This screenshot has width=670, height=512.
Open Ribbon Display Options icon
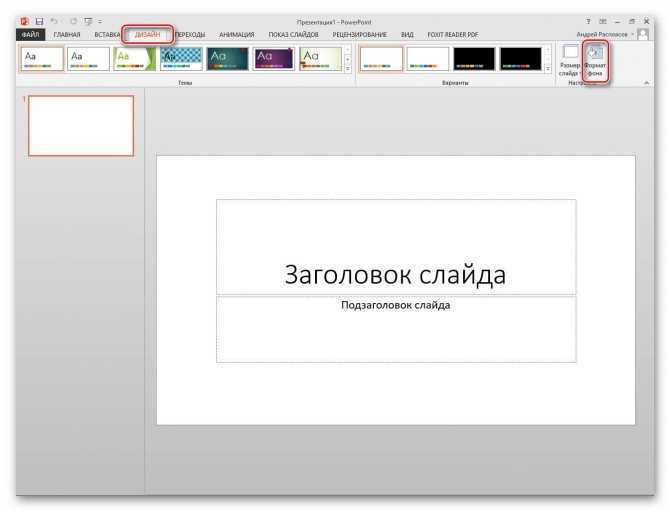pyautogui.click(x=603, y=21)
